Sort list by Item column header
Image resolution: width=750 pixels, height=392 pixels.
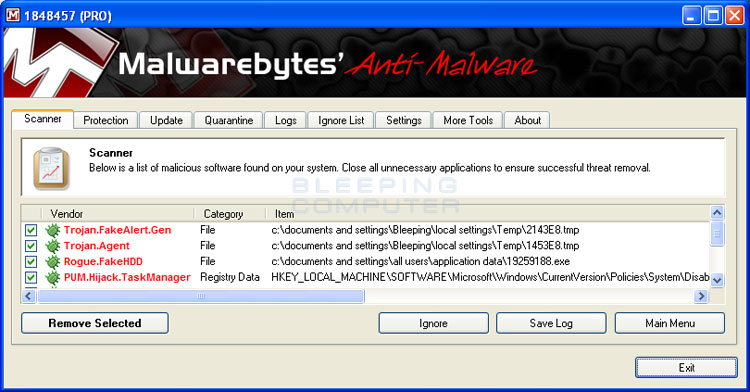pyautogui.click(x=488, y=214)
